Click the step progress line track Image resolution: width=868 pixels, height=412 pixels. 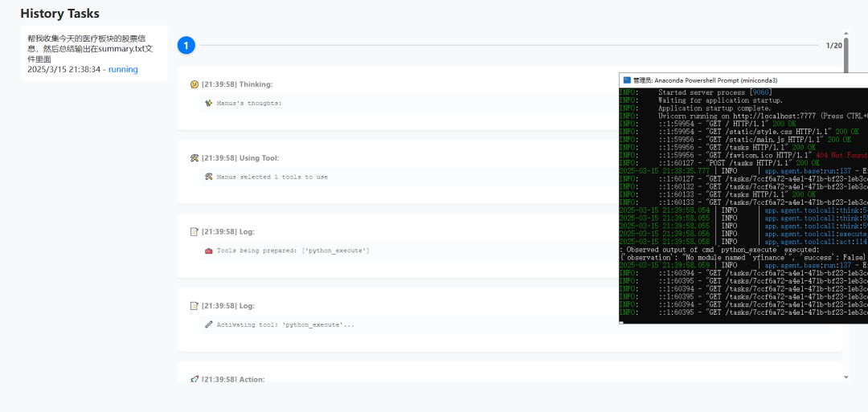click(x=510, y=45)
